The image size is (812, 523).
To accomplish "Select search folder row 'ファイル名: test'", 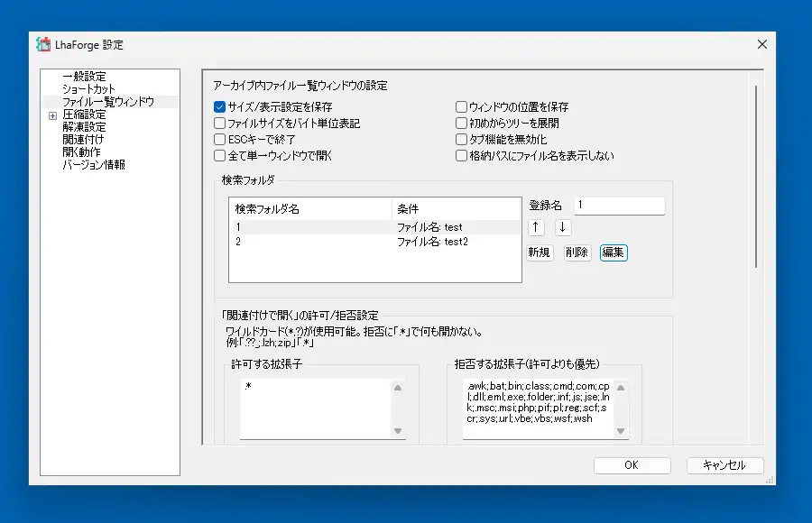I will 375,227.
